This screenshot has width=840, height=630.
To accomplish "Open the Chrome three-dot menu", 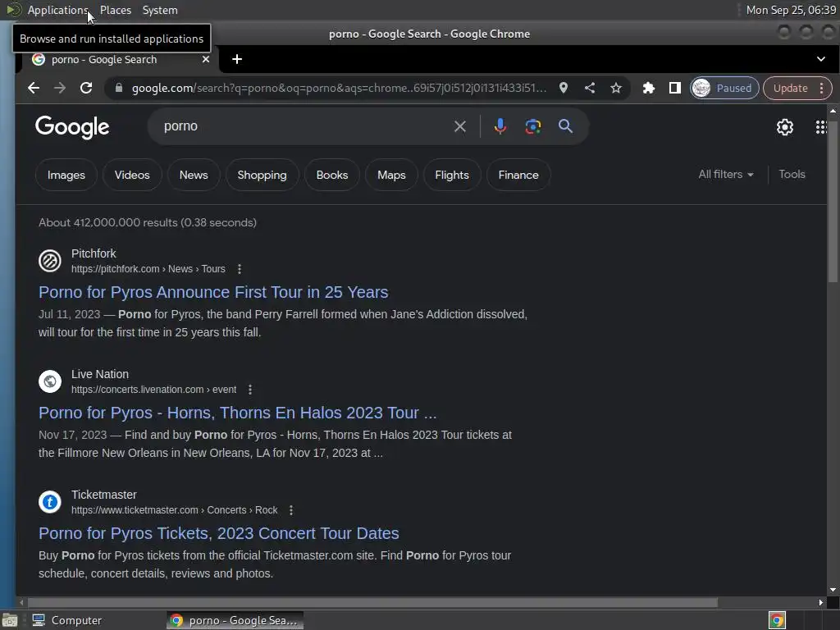I will (822, 89).
